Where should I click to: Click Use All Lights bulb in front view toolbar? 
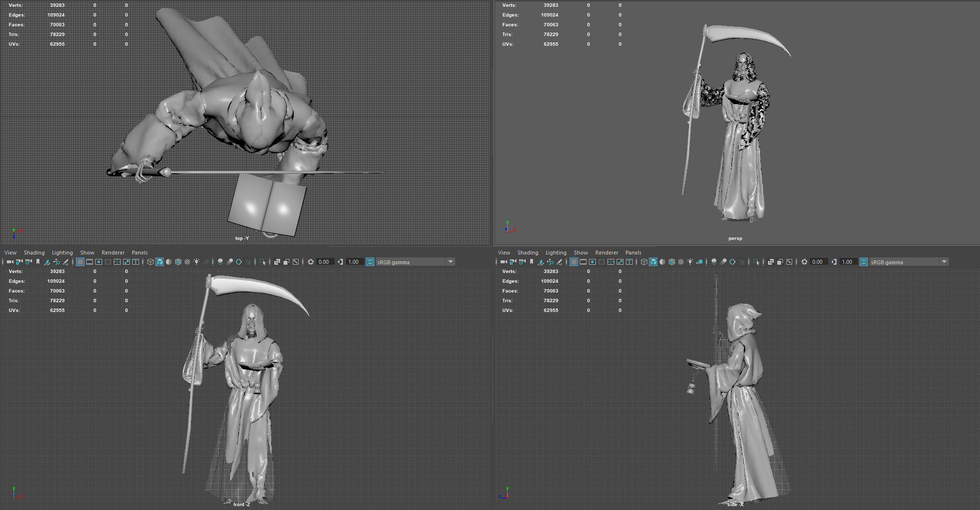tap(196, 262)
